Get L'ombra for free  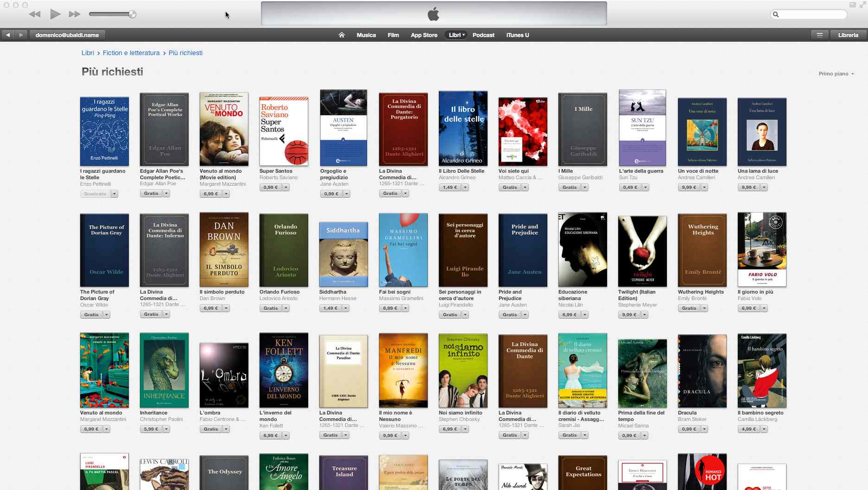211,429
